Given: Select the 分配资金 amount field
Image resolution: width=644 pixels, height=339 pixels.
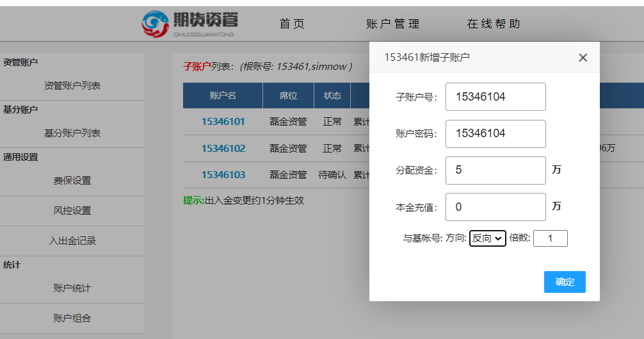Looking at the screenshot, I should click(x=495, y=170).
